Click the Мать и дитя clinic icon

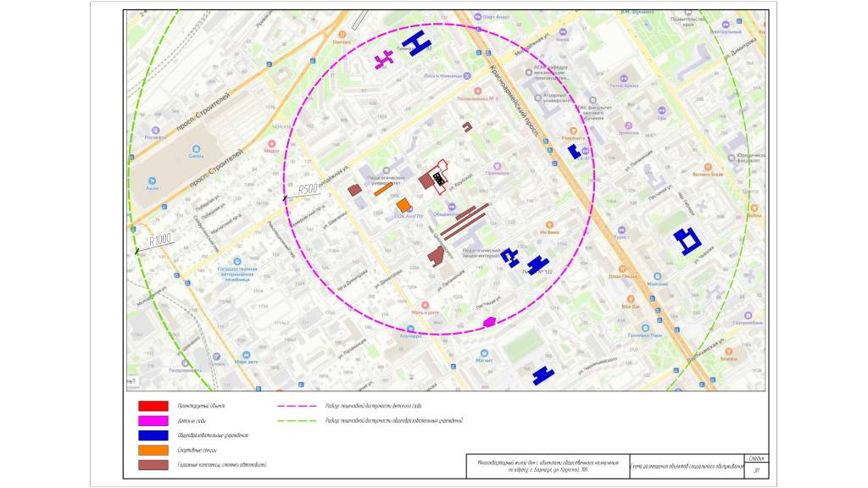pos(426,305)
